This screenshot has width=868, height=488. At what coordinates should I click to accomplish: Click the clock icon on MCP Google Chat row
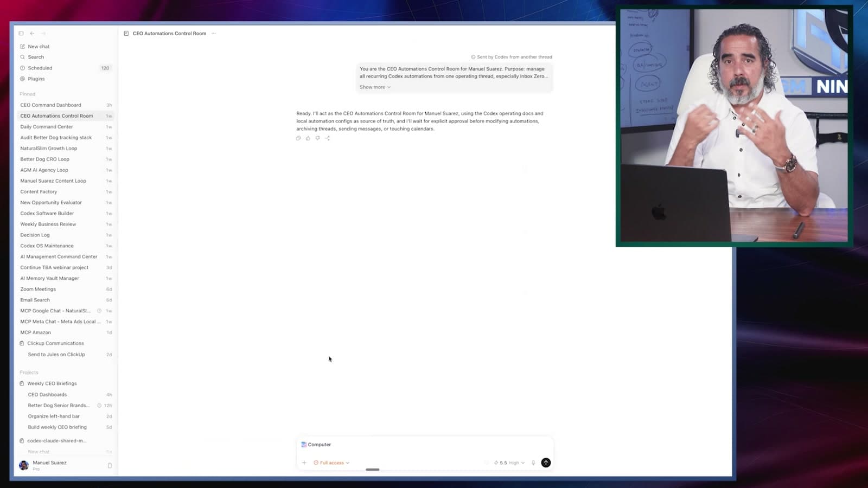click(x=99, y=311)
